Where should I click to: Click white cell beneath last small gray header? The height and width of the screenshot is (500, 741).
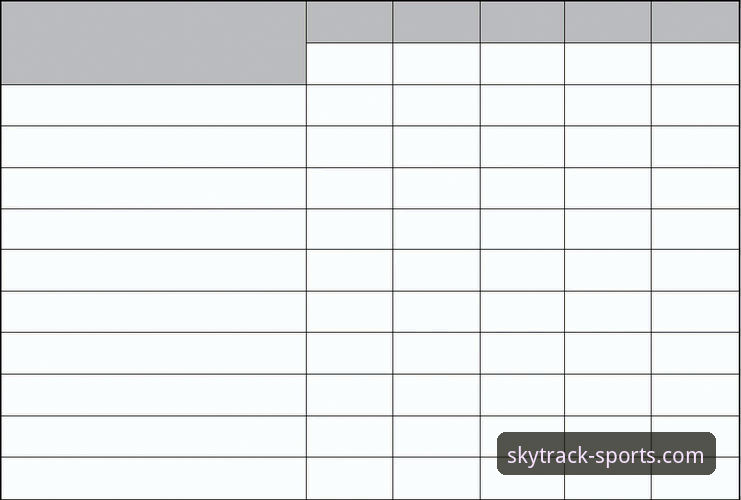coord(696,64)
